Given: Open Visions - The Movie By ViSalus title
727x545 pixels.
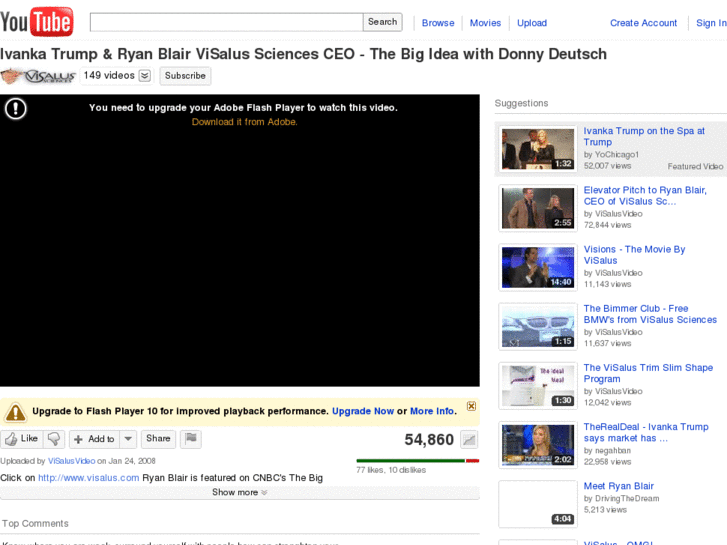Looking at the screenshot, I should coord(634,255).
